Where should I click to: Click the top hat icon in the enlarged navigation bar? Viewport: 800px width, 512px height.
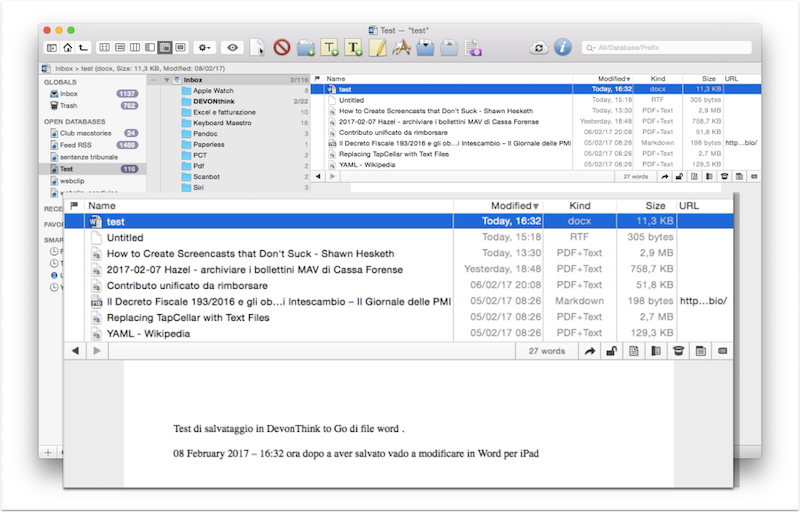pyautogui.click(x=678, y=351)
